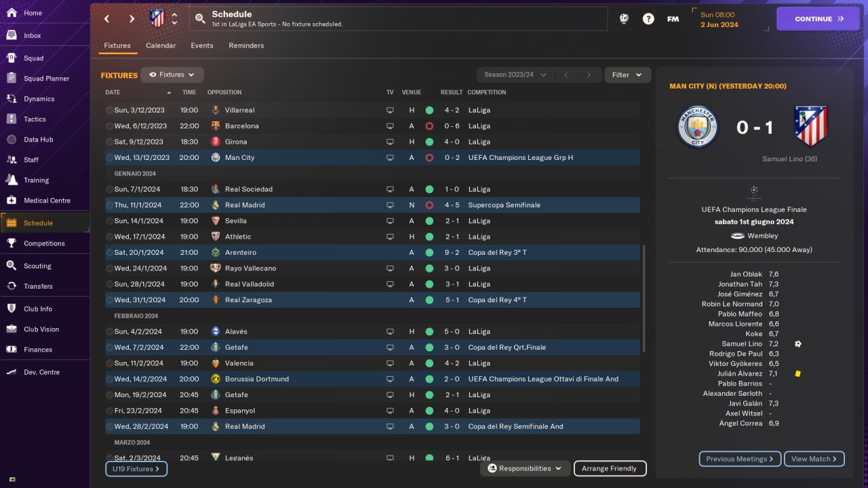Open Squad Planner in the sidebar
This screenshot has width=868, height=488.
coord(45,79)
